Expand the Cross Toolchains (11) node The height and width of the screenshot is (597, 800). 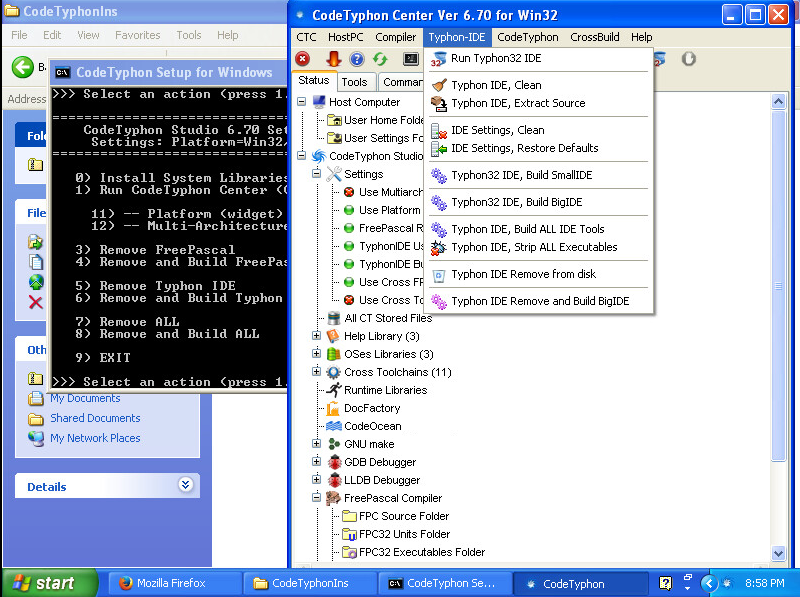[x=317, y=372]
